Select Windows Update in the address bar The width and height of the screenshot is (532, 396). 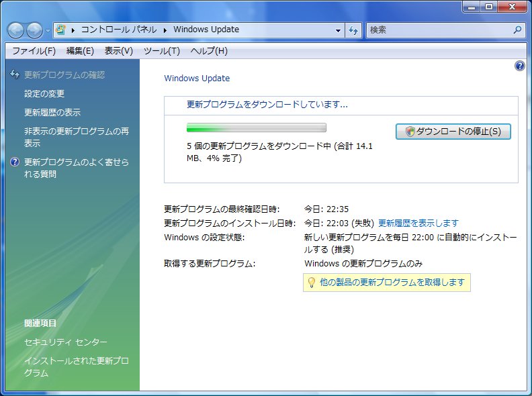click(x=206, y=30)
